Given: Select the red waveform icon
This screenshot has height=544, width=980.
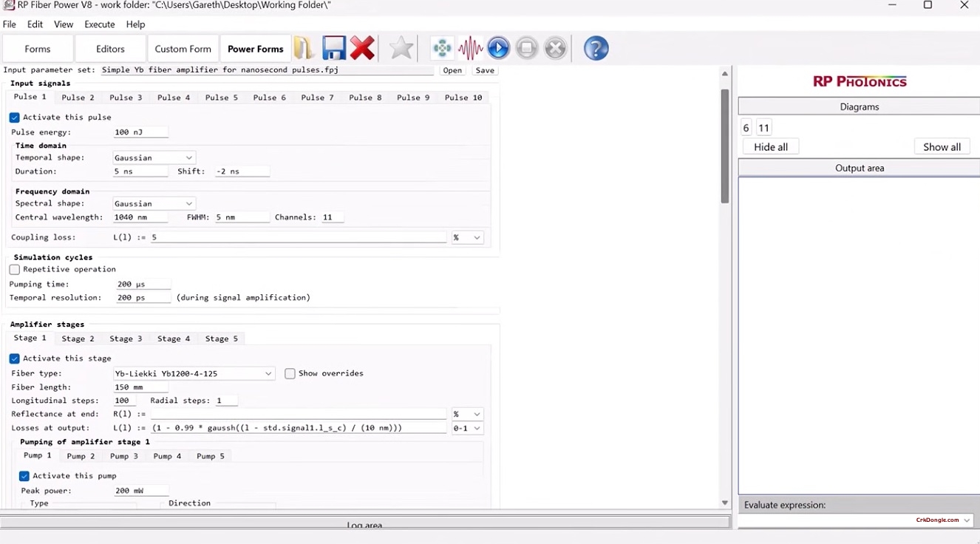Looking at the screenshot, I should (x=470, y=47).
